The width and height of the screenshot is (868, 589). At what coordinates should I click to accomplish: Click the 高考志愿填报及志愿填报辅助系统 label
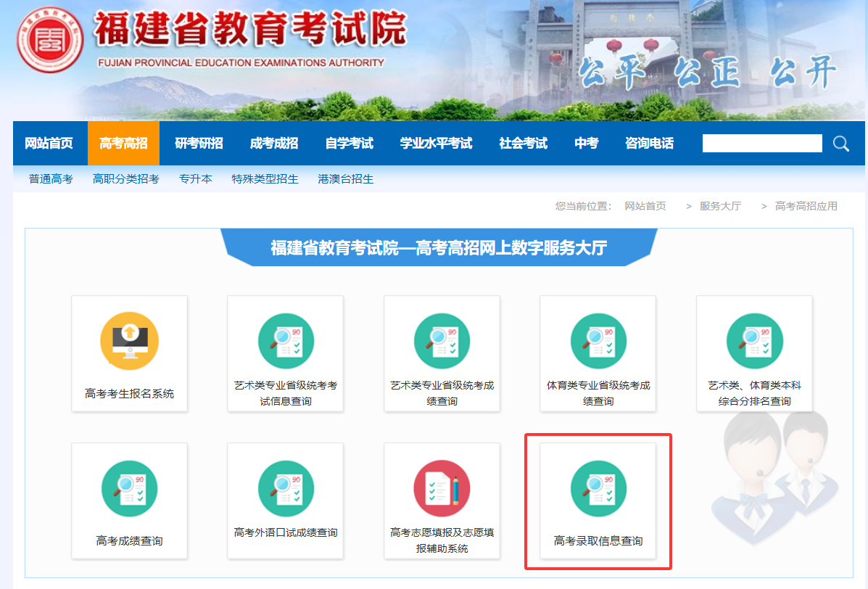coord(442,540)
